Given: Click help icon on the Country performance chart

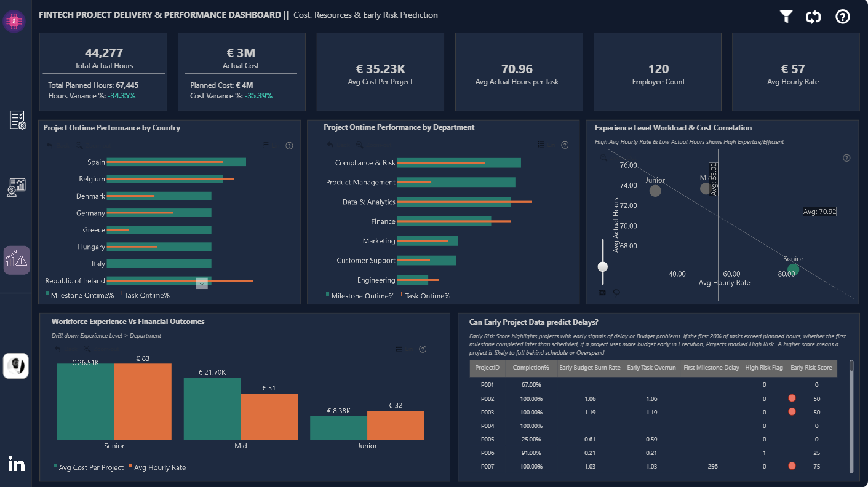Looking at the screenshot, I should (x=289, y=146).
